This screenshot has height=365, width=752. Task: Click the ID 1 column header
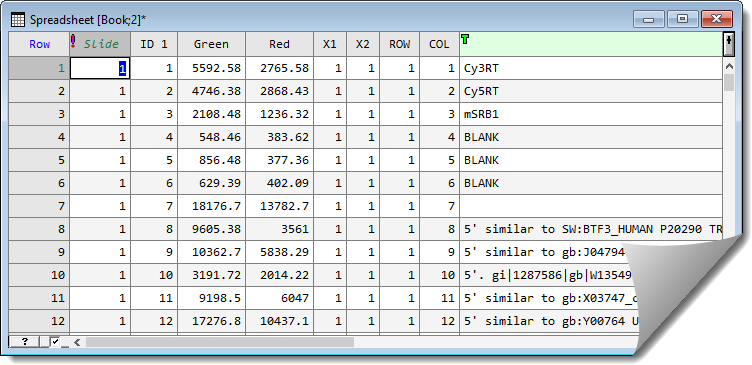click(x=154, y=44)
